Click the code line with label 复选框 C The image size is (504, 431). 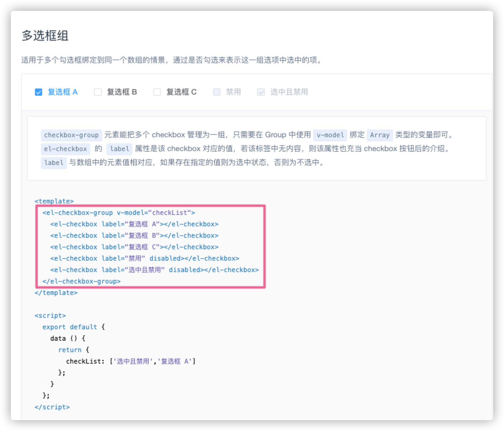[x=134, y=247]
